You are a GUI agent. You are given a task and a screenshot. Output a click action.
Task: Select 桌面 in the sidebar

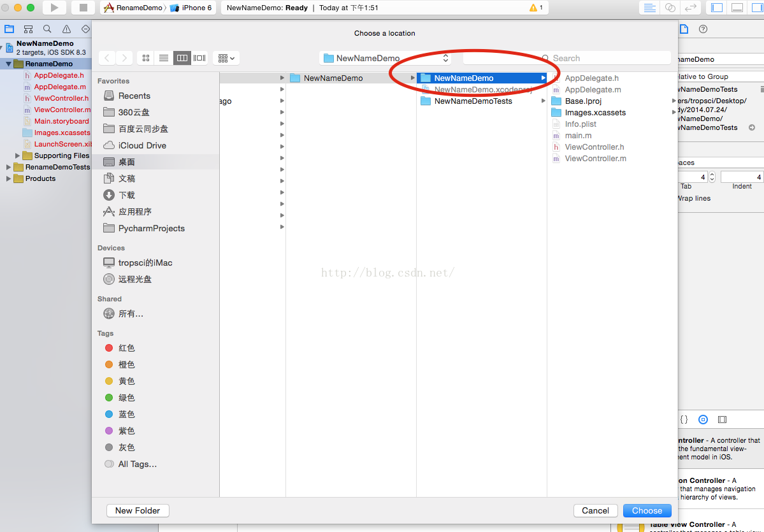(156, 162)
